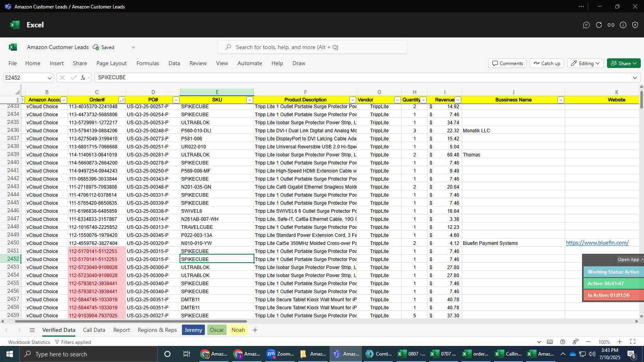Switch to the Regions & Reps sheet
Screen dimensions: 644x362
coord(157,330)
